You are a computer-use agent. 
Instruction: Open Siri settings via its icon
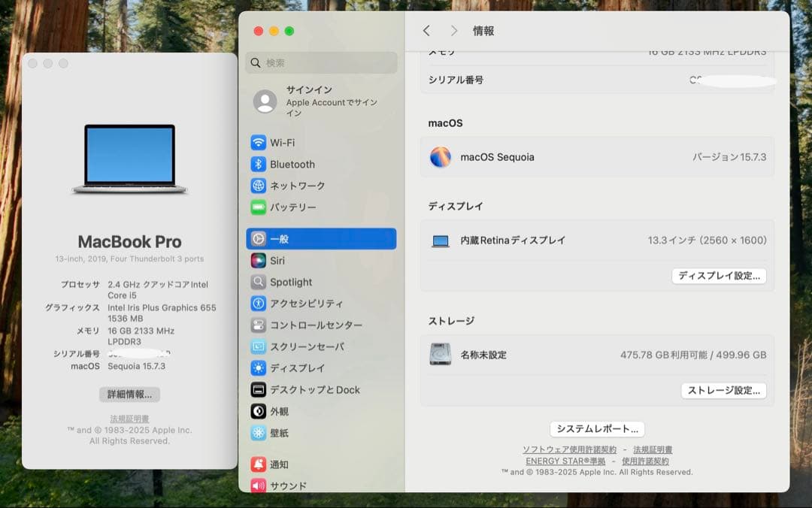coord(259,260)
